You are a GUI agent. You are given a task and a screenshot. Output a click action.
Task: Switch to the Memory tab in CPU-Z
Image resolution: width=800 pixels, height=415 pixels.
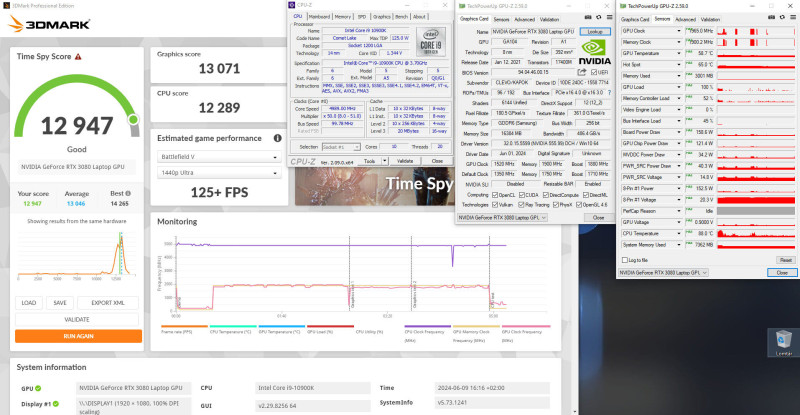tap(343, 16)
